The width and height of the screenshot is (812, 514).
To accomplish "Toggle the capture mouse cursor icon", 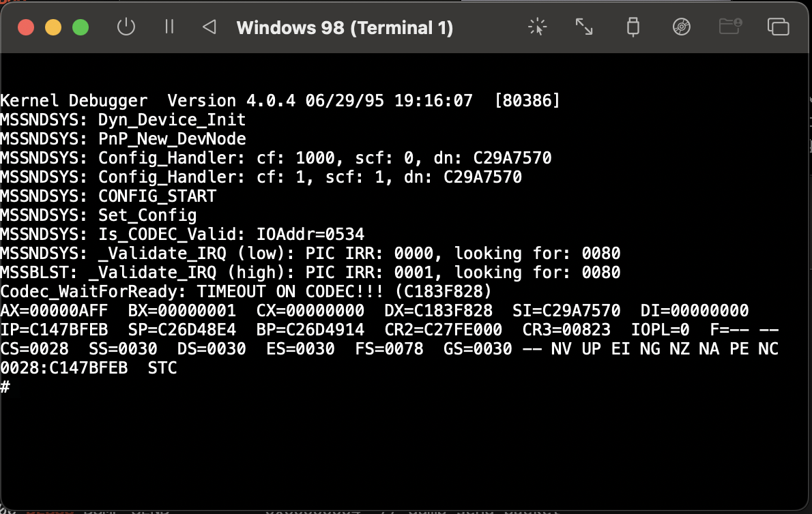I will tap(538, 27).
